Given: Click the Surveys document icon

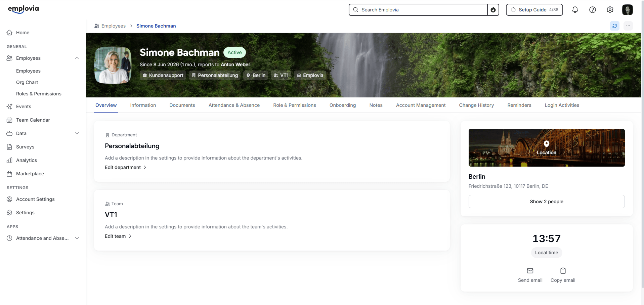Looking at the screenshot, I should (x=9, y=147).
